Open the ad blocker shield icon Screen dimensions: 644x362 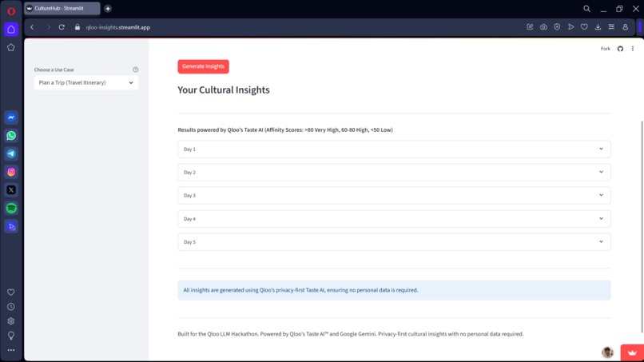point(557,27)
